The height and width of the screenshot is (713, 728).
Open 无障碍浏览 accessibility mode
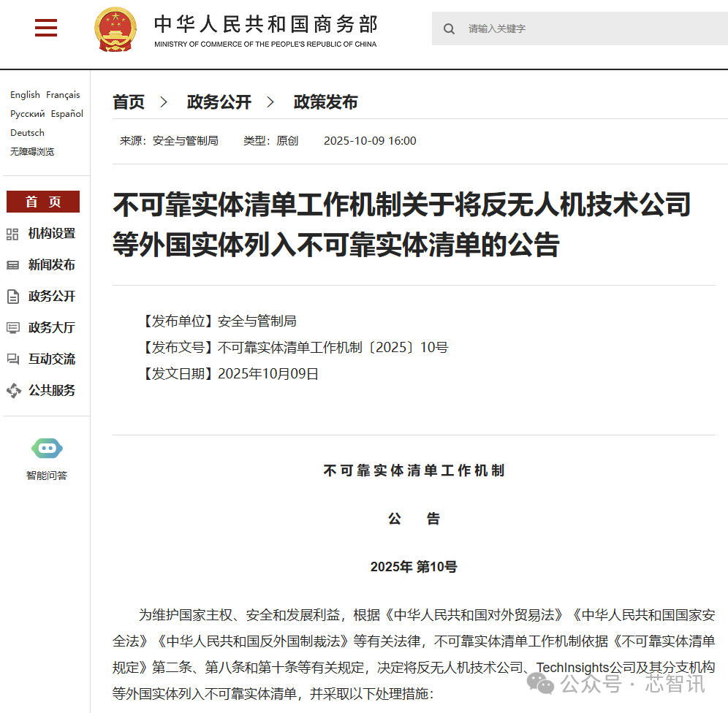(x=32, y=152)
